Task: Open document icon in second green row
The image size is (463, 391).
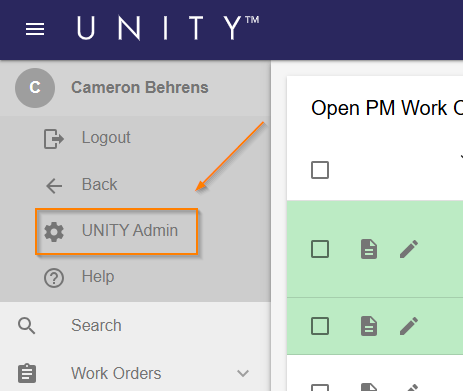Action: click(369, 326)
